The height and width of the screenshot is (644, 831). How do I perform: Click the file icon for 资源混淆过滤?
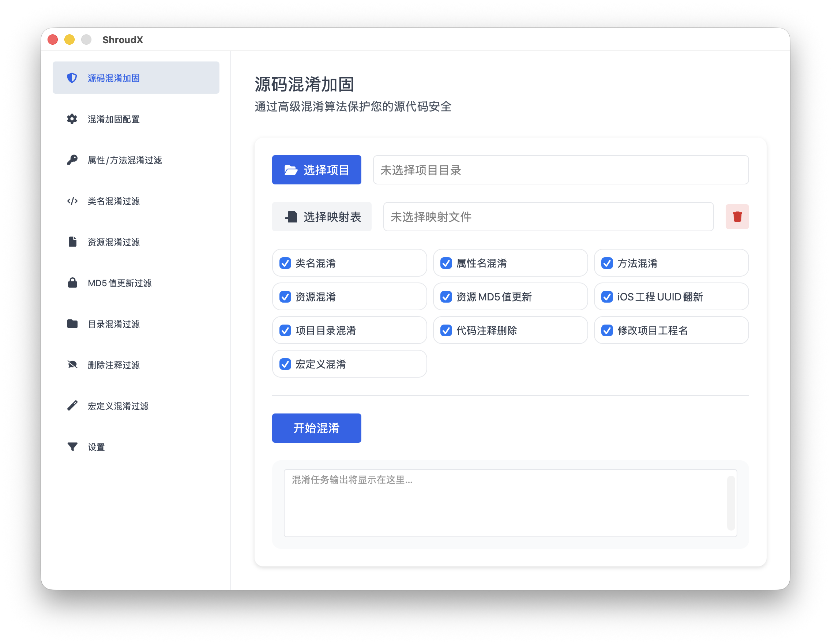72,242
